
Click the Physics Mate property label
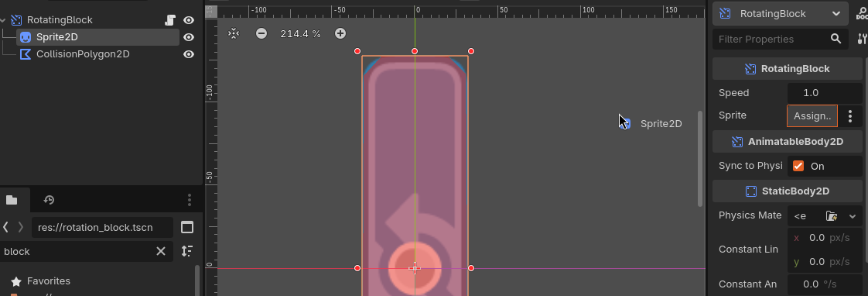[750, 215]
